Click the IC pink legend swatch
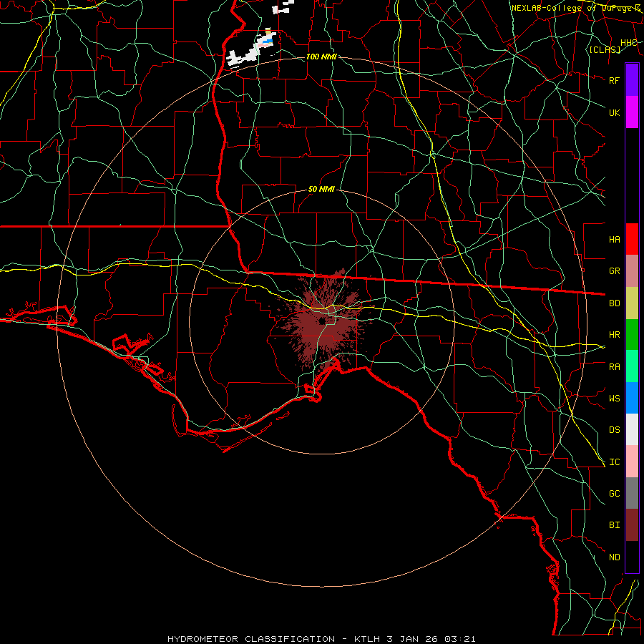 click(632, 462)
